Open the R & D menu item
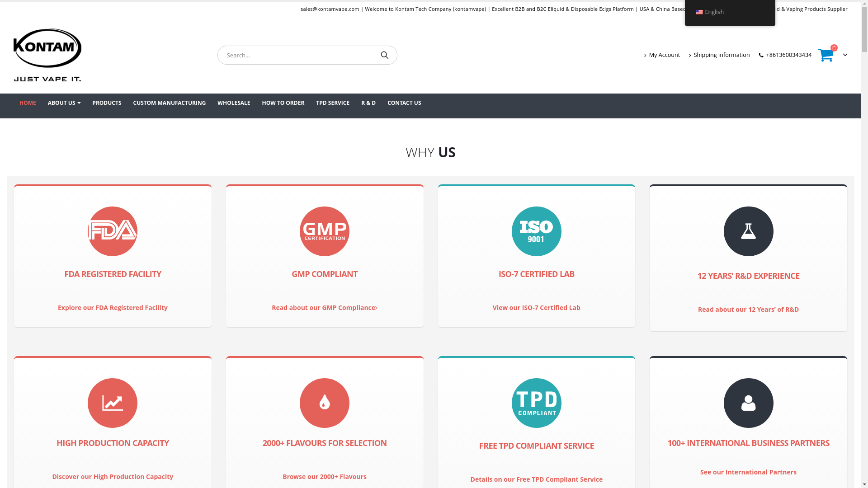Viewport: 868px width, 488px height. click(x=368, y=103)
